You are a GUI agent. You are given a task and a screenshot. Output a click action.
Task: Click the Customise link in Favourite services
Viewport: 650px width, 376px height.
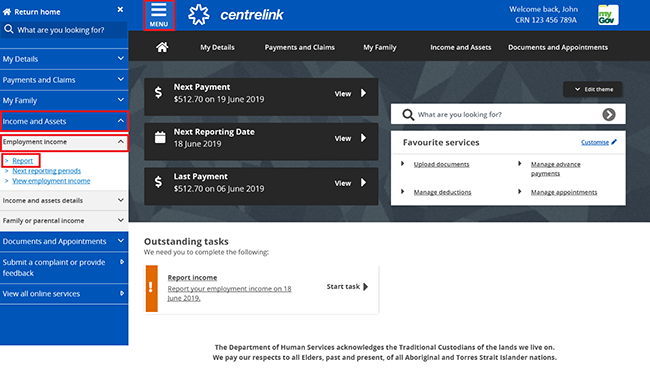(x=595, y=142)
